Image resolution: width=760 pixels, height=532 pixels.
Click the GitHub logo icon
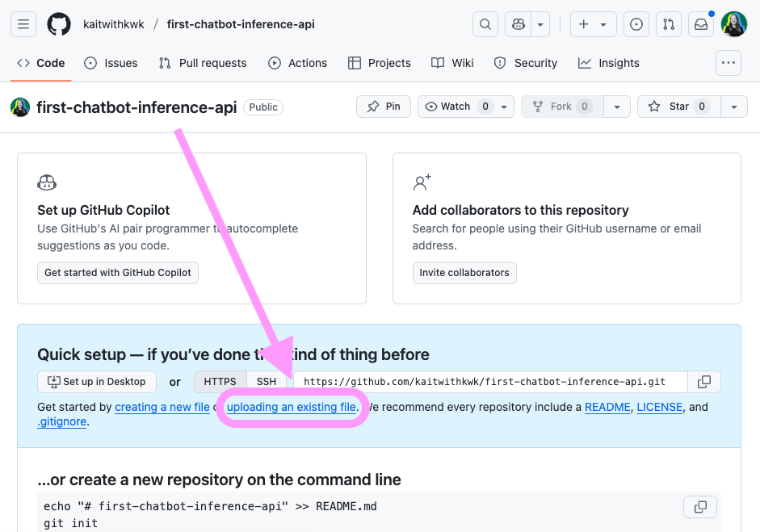(59, 24)
